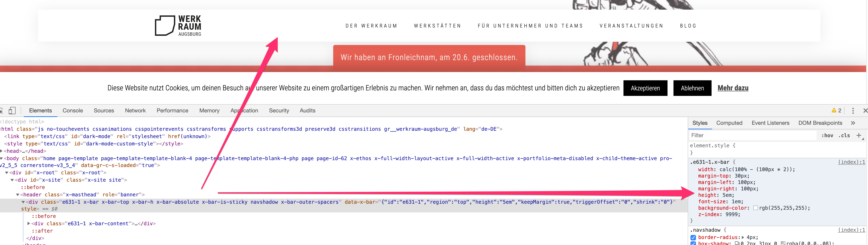Show more Styles pane tabs

click(853, 123)
